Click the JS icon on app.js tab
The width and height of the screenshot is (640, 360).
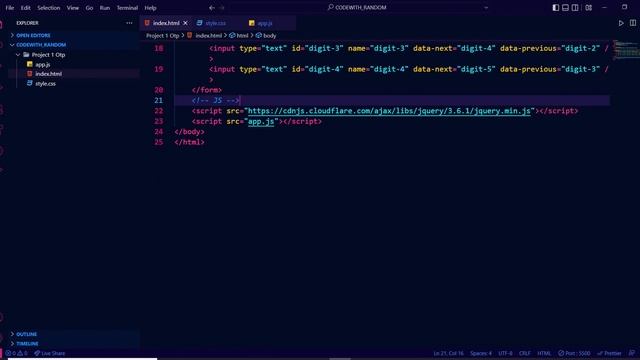(x=252, y=23)
